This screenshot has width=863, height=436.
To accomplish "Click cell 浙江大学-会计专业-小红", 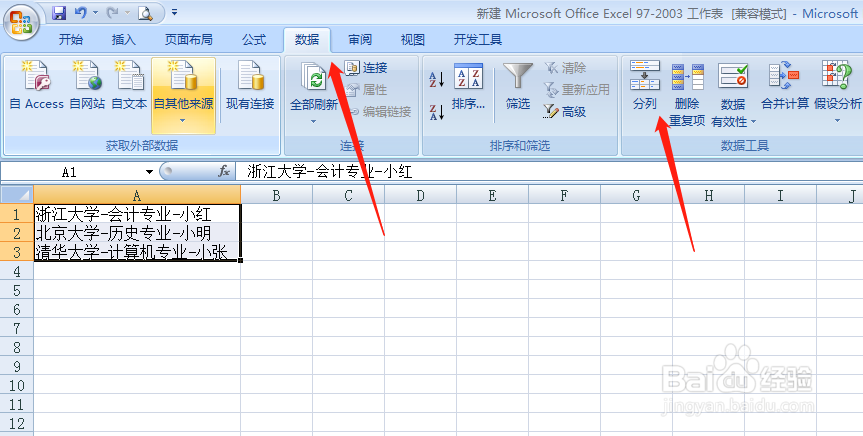I will click(137, 214).
